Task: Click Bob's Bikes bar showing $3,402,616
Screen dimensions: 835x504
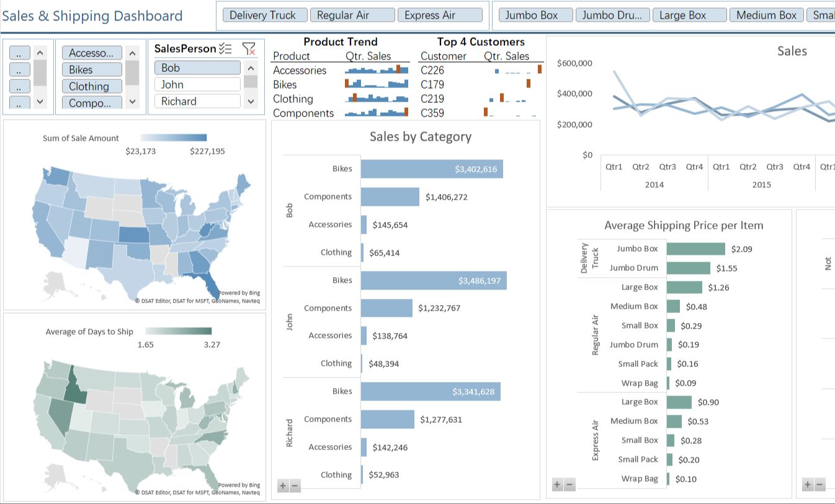Action: (432, 169)
